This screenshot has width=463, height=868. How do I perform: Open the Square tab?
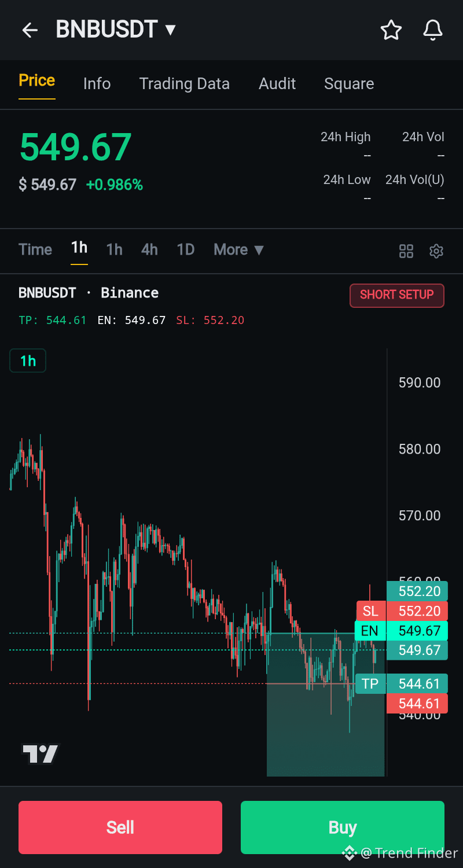[349, 84]
